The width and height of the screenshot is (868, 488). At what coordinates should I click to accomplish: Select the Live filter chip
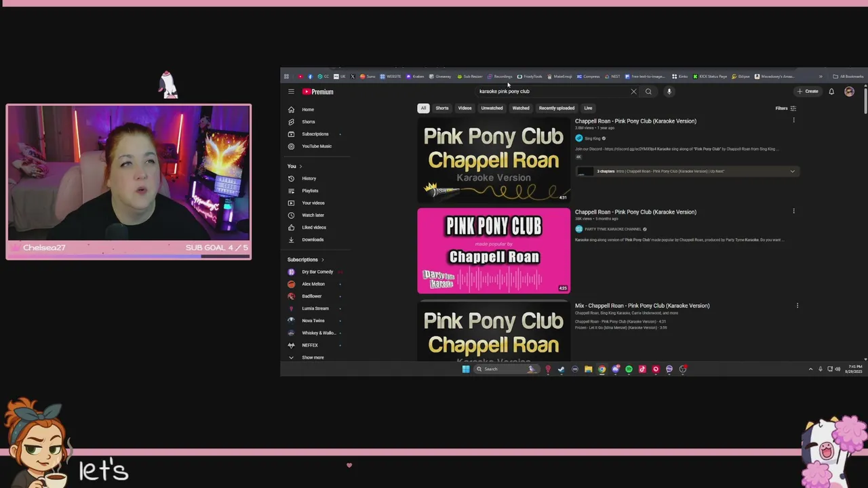pos(588,108)
